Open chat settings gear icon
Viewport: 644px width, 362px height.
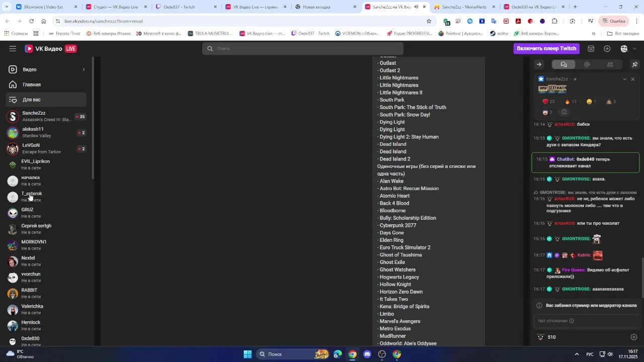click(634, 337)
